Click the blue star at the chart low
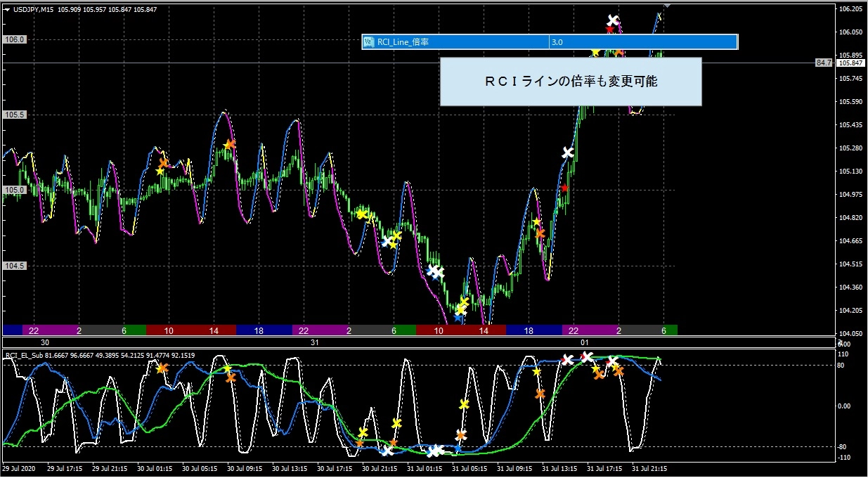The width and height of the screenshot is (868, 478). (x=458, y=318)
